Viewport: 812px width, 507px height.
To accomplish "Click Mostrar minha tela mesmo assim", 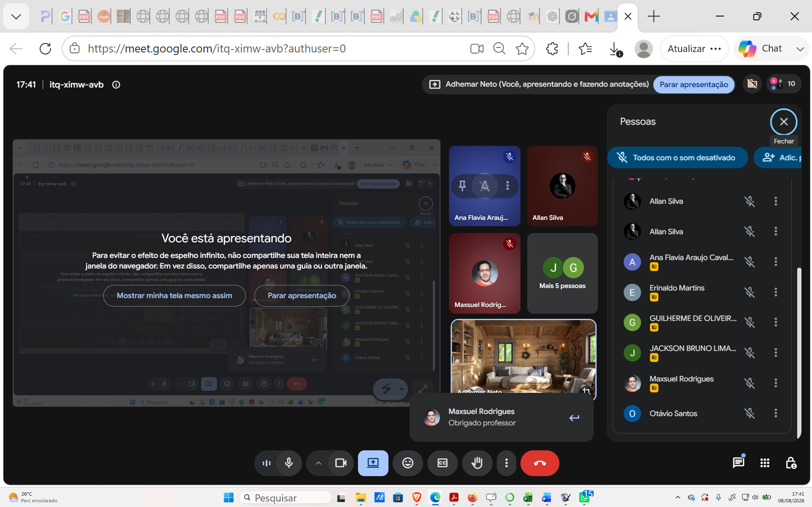I will click(174, 296).
